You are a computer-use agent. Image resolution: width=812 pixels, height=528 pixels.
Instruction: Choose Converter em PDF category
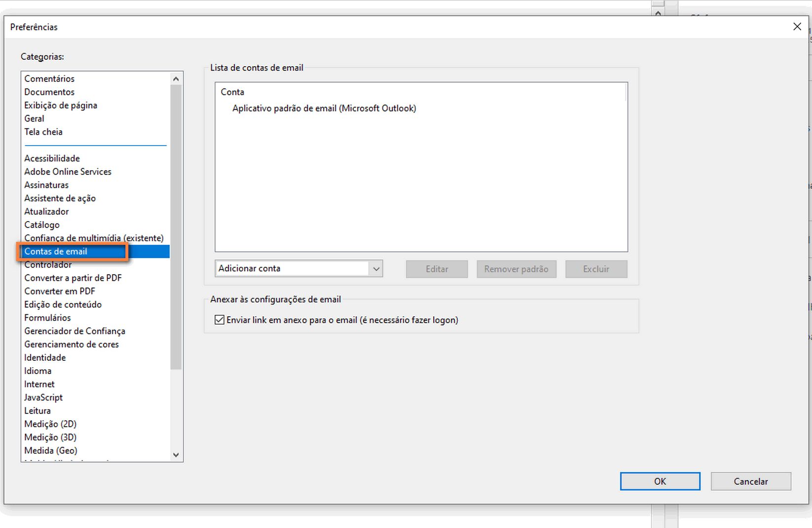tap(60, 292)
